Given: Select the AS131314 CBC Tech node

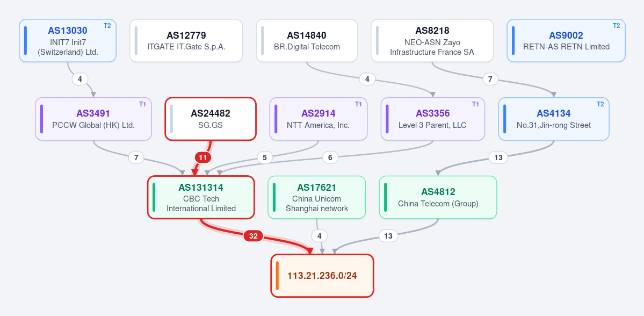Looking at the screenshot, I should 201,197.
